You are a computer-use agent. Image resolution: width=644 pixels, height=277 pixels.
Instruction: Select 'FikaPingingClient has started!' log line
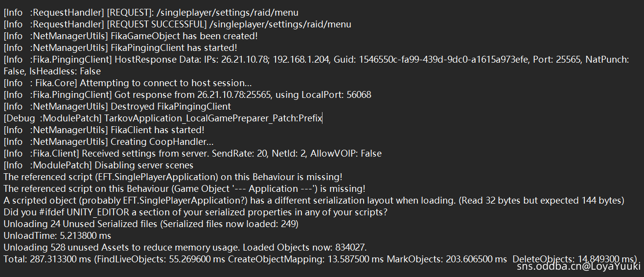pyautogui.click(x=120, y=48)
